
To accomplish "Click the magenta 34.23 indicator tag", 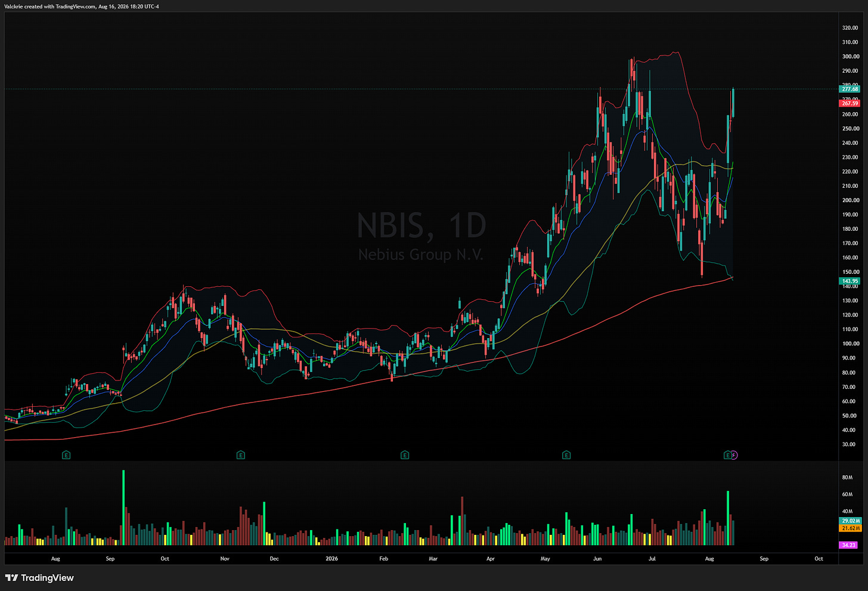I will pyautogui.click(x=849, y=545).
